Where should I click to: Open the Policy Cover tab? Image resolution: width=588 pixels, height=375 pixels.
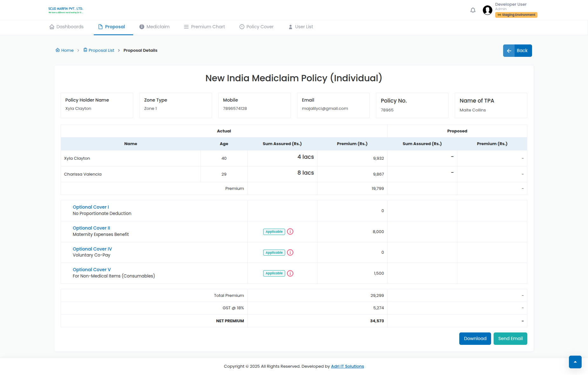(x=256, y=27)
